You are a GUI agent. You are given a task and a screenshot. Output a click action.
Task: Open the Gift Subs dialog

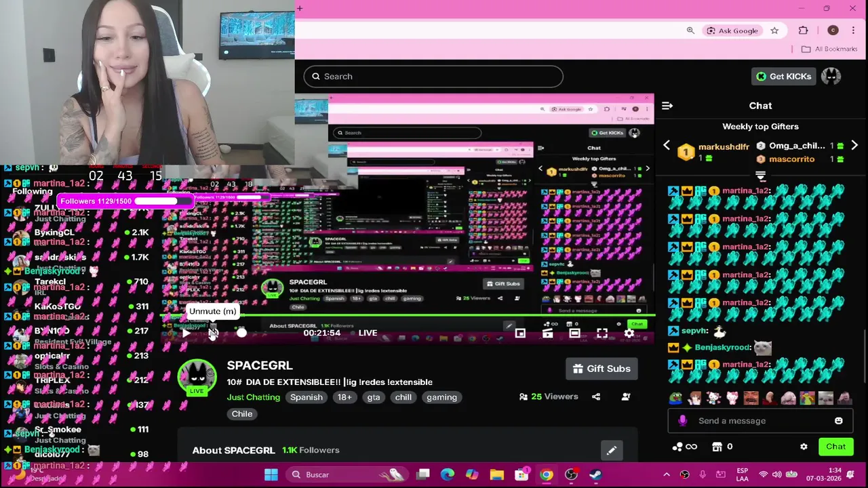coord(601,369)
